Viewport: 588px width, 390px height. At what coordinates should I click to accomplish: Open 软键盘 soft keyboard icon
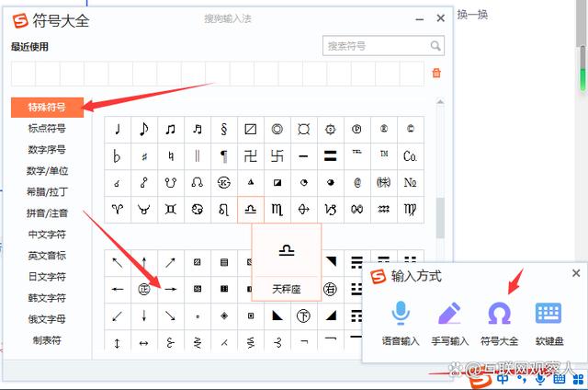click(548, 313)
